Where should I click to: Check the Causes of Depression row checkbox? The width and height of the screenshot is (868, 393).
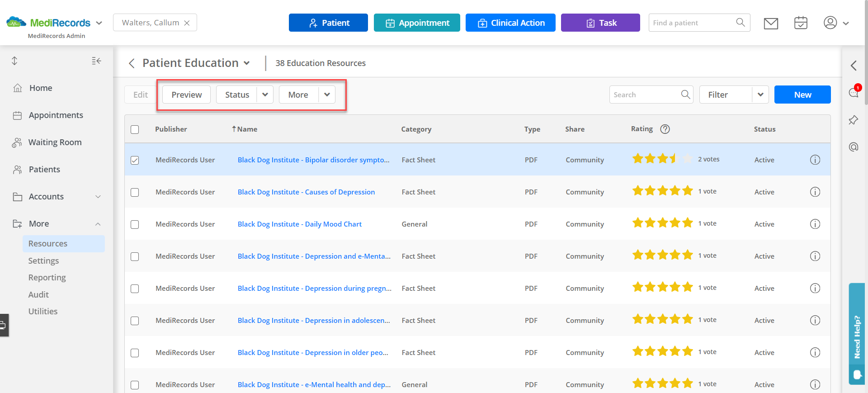coord(135,192)
